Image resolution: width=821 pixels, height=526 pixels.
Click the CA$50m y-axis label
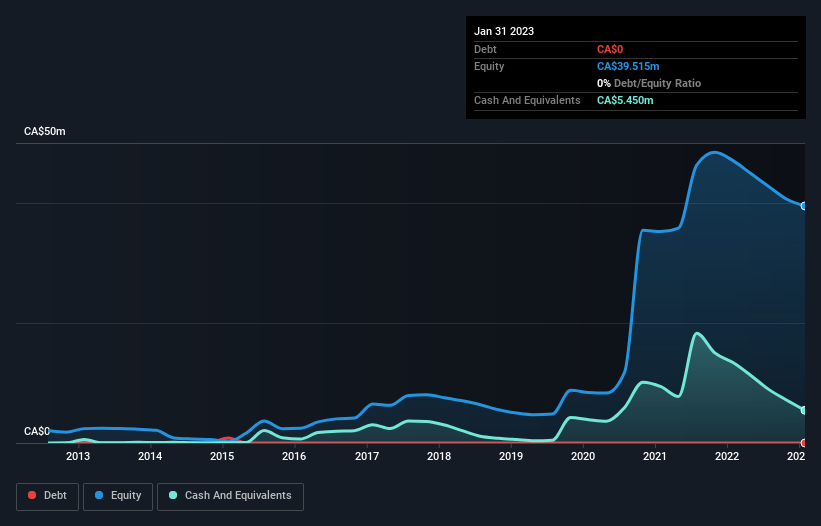(45, 131)
